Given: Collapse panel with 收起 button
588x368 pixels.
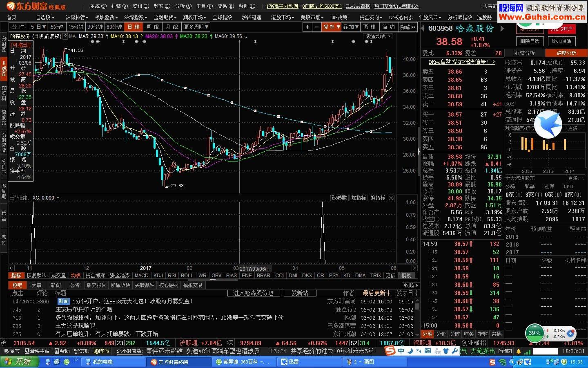Looking at the screenshot, I should coord(410,285).
